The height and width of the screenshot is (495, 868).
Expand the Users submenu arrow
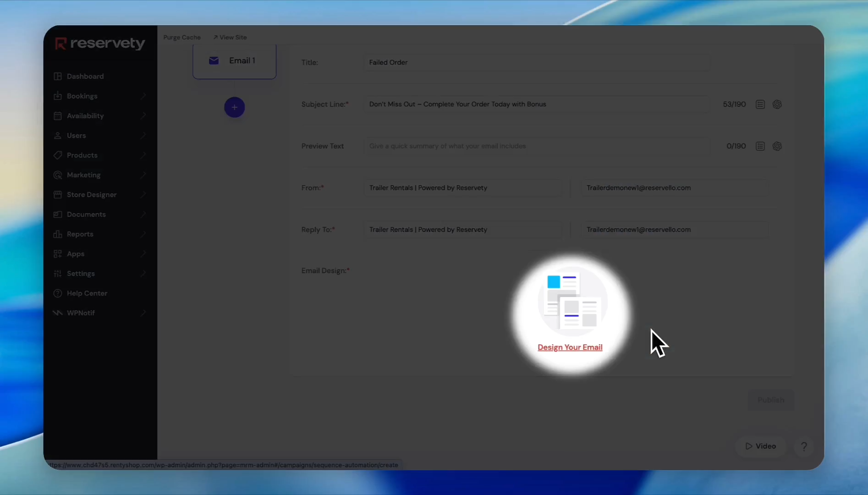coord(143,135)
